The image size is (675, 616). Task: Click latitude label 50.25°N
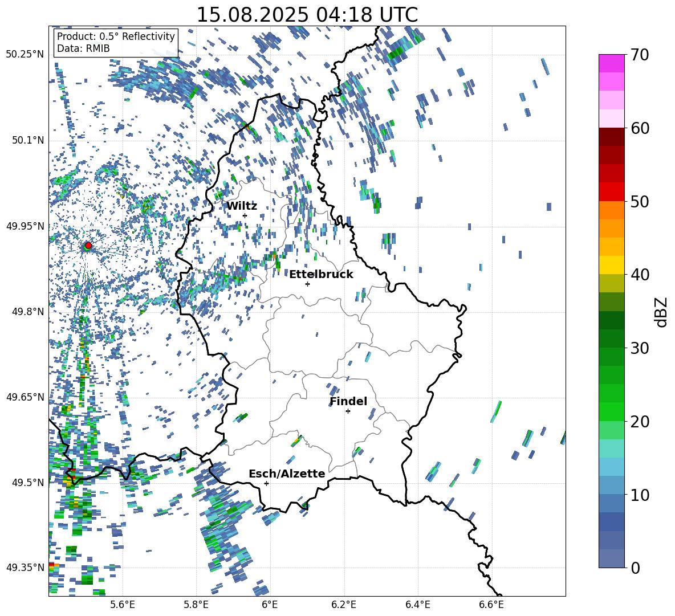tap(25, 55)
